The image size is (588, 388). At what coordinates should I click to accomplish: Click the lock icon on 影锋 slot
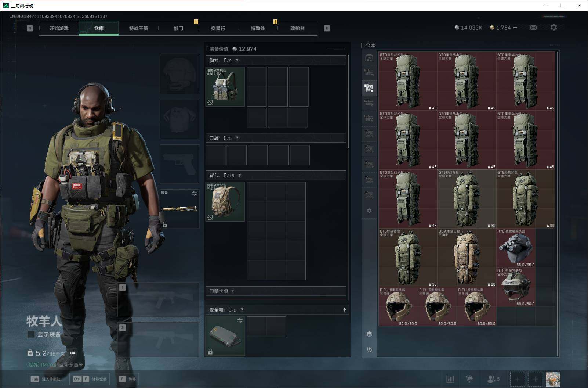click(165, 225)
